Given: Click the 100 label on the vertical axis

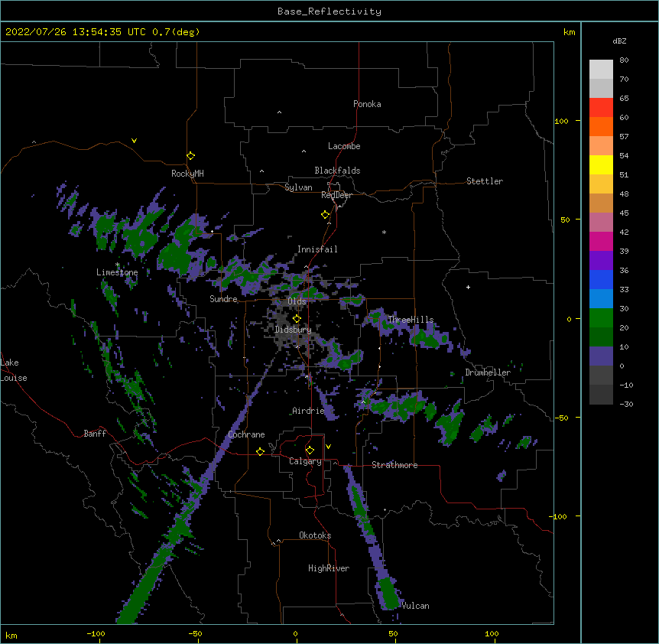Looking at the screenshot, I should coord(561,121).
